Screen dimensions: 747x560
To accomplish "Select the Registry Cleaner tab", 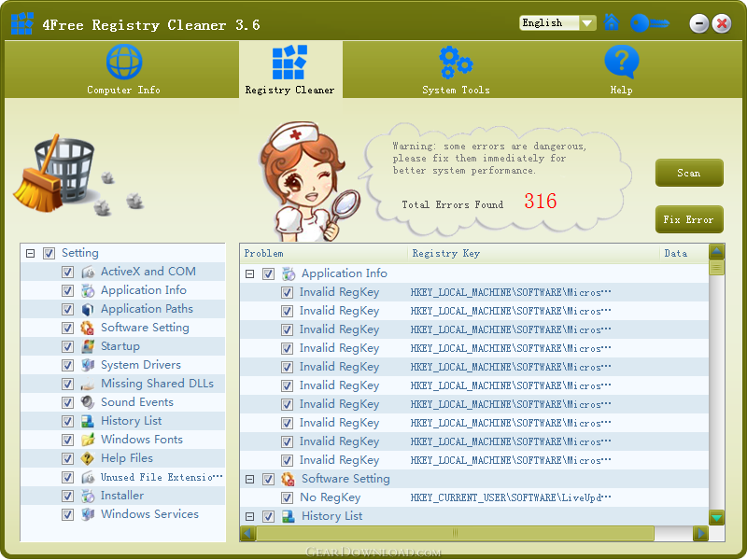I will (x=290, y=69).
